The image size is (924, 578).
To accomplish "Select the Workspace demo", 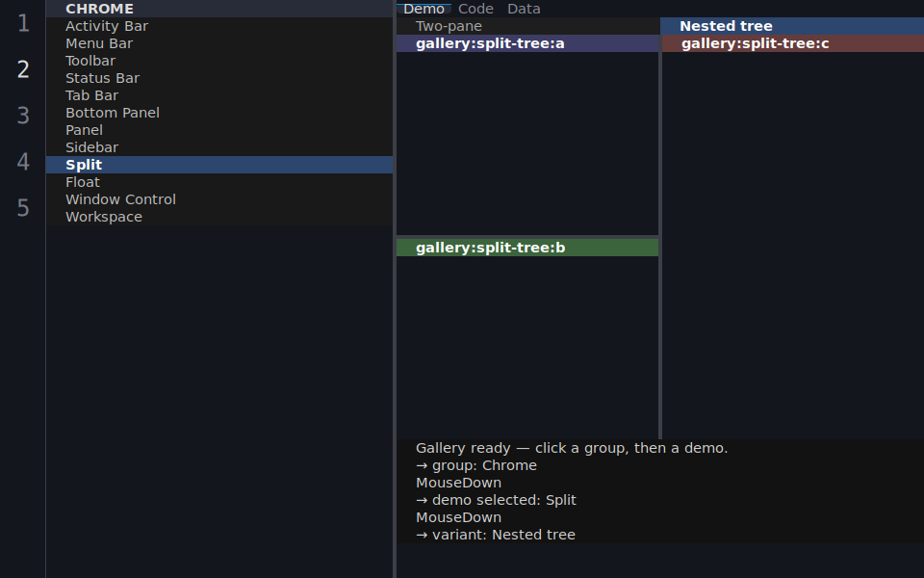I will (219, 217).
